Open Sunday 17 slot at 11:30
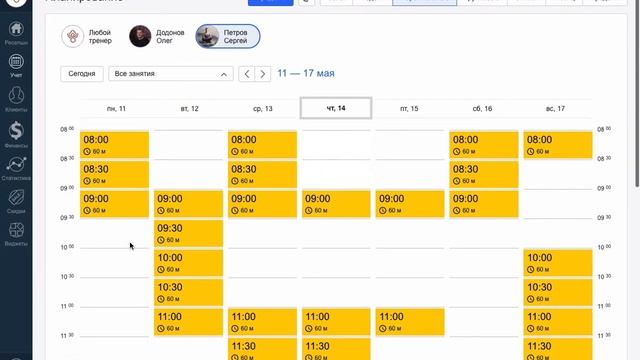 (558, 349)
